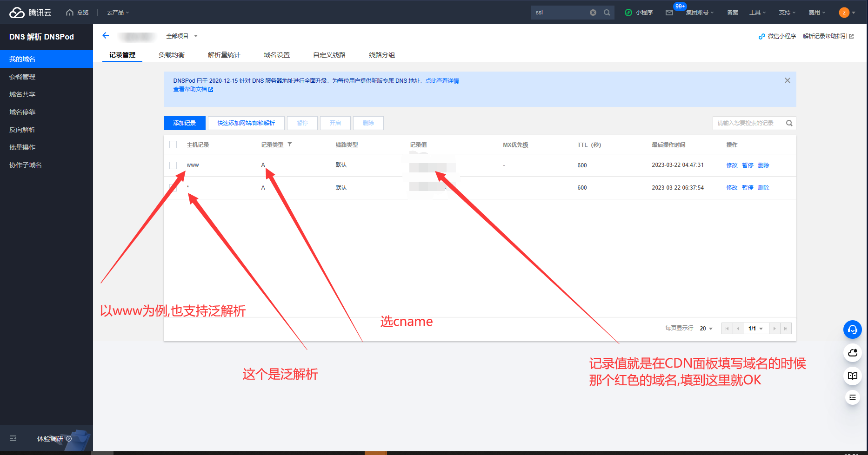
Task: Click 修改 for the www record
Action: coord(732,165)
